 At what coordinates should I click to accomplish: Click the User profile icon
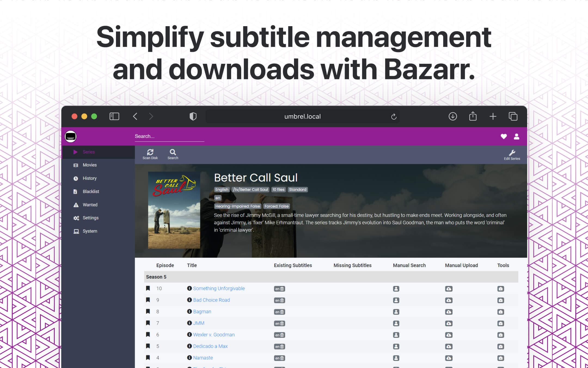coord(517,136)
